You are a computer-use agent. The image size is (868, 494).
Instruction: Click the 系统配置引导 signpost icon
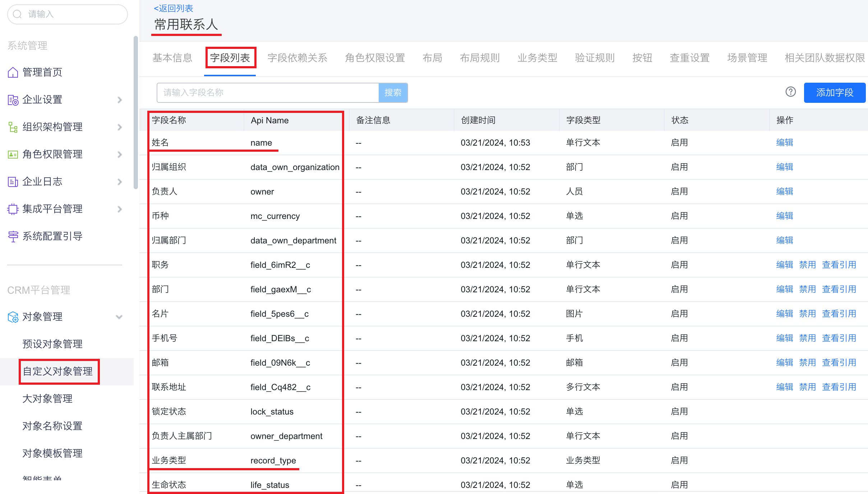13,237
